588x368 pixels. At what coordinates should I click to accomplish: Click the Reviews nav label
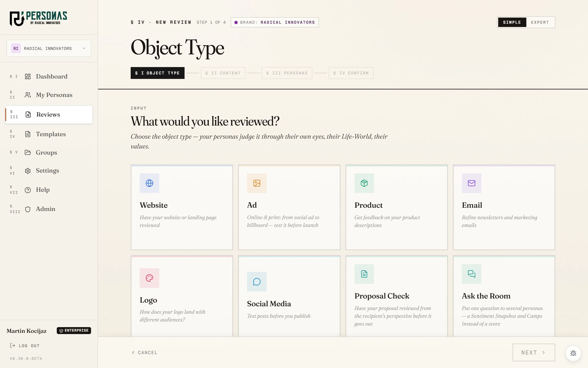(x=48, y=115)
